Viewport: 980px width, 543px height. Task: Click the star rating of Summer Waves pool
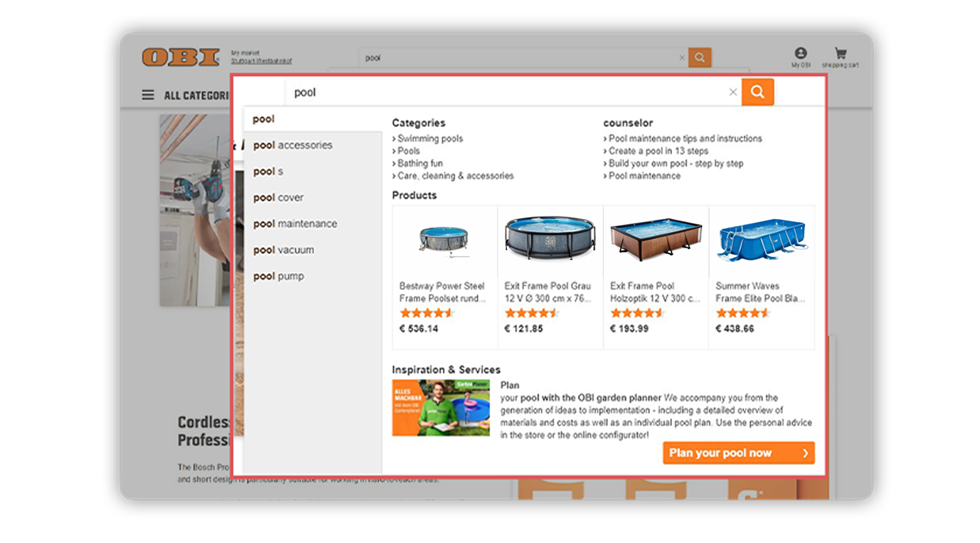pos(743,313)
